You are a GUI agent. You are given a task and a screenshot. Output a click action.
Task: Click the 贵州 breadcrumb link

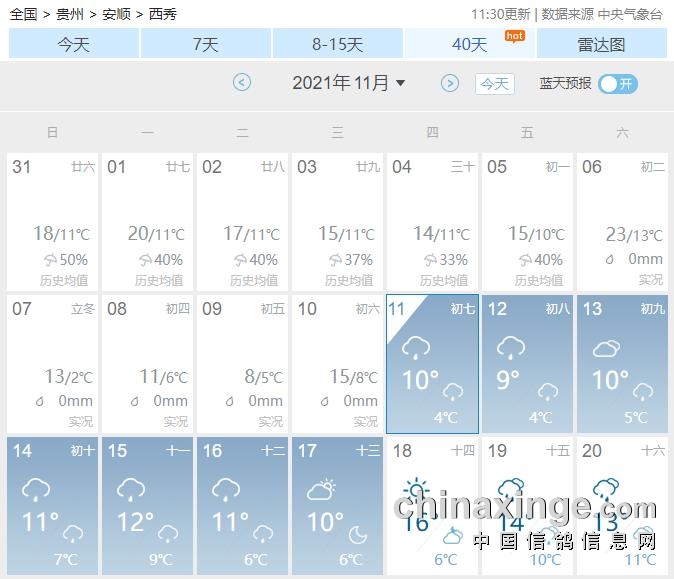[70, 14]
